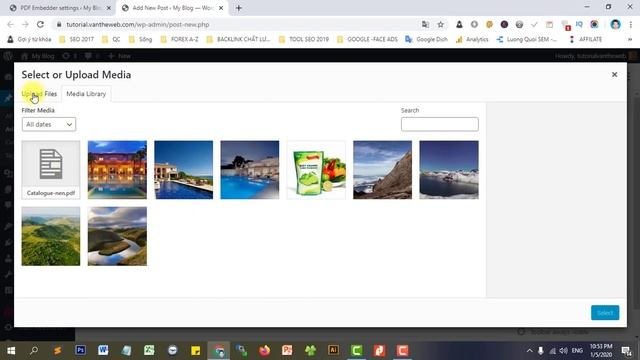Choose the winding river valley image

coord(117,236)
